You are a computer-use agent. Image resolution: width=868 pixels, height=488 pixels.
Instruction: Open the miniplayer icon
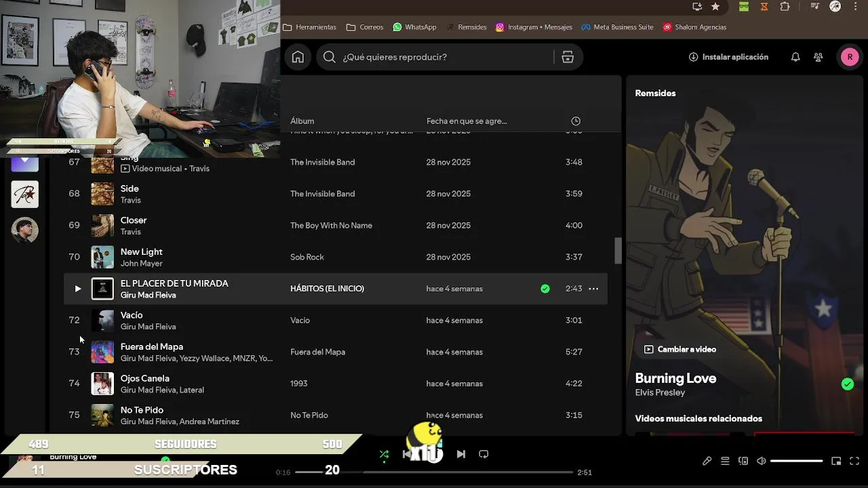836,461
